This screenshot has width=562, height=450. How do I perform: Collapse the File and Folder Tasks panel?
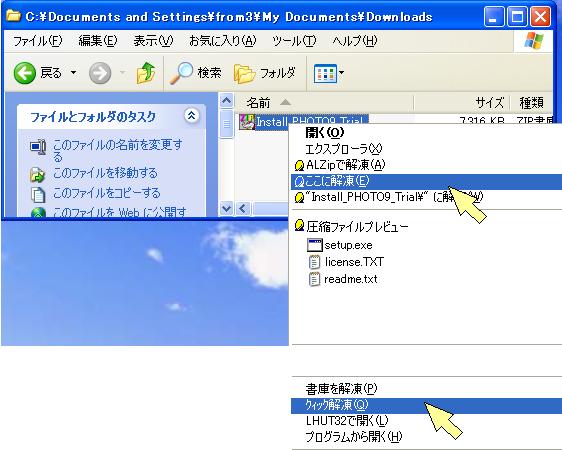(x=192, y=116)
